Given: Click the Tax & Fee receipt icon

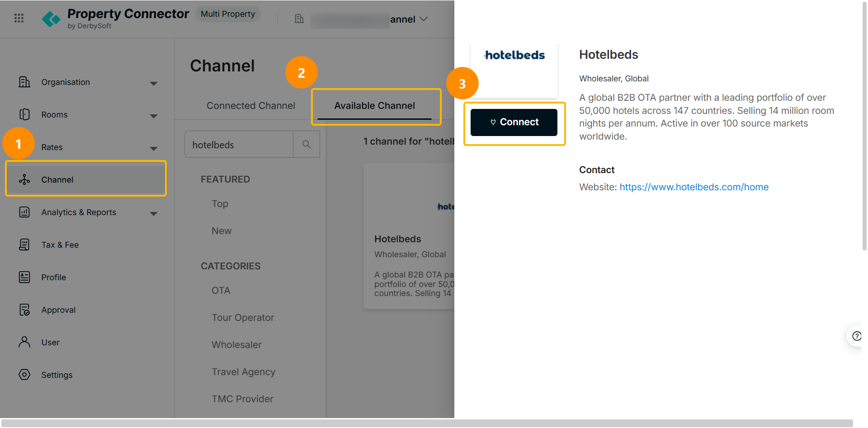Looking at the screenshot, I should coord(24,245).
